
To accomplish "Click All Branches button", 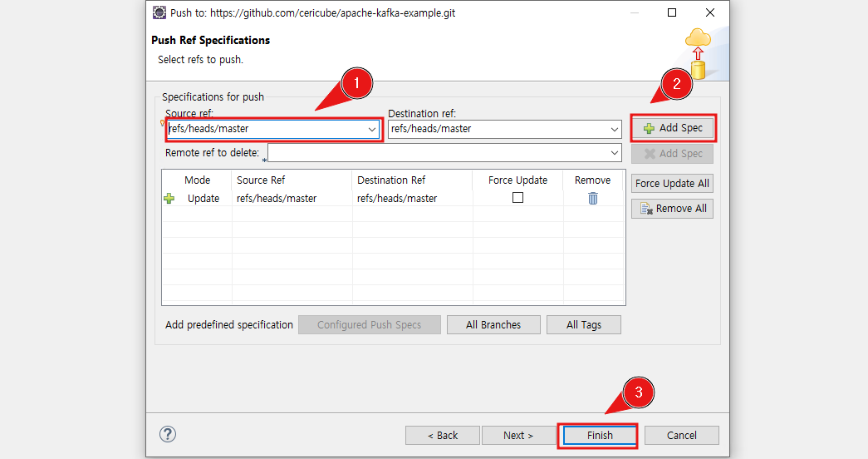I will pyautogui.click(x=493, y=325).
